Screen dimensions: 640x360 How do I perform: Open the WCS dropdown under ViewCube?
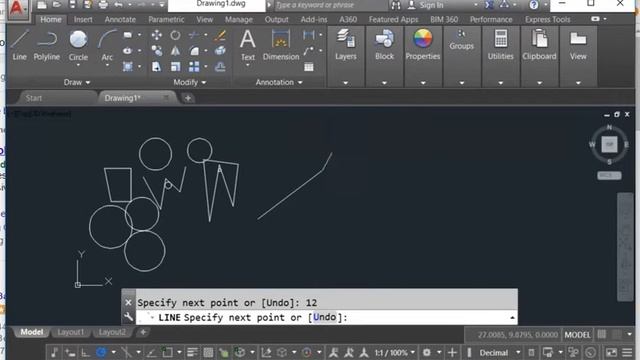[609, 176]
